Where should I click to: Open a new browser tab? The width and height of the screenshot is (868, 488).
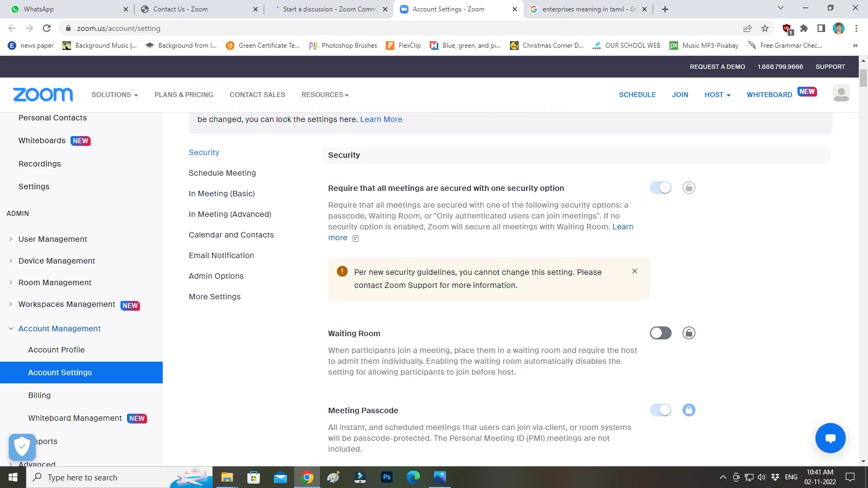[x=665, y=9]
